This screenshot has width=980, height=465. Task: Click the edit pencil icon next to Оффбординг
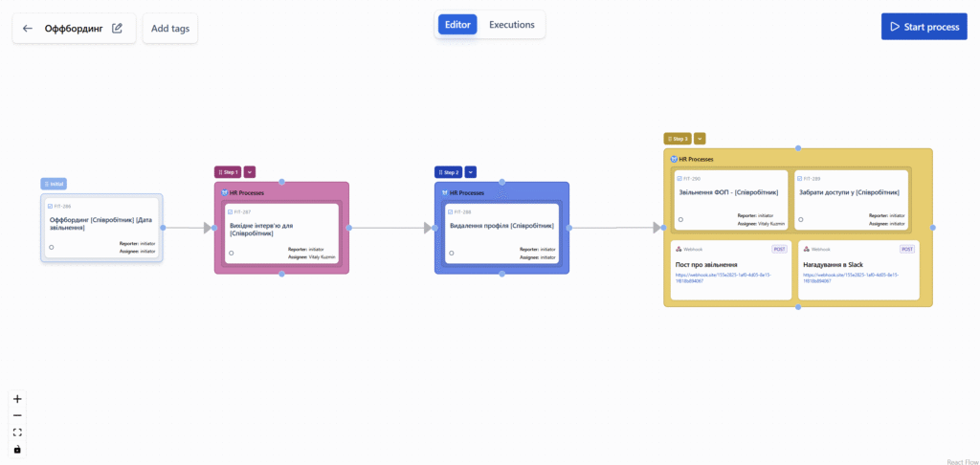pos(117,28)
